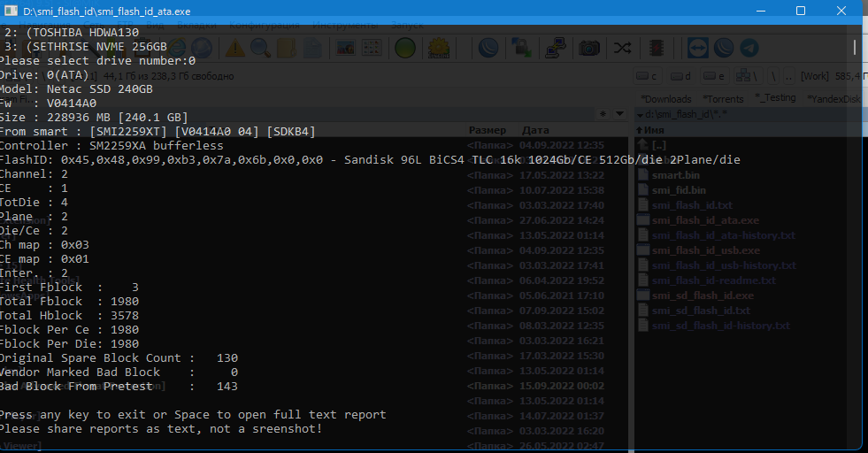Click console window icon in title bar
Viewport: 868px width, 453px height.
coord(11,11)
